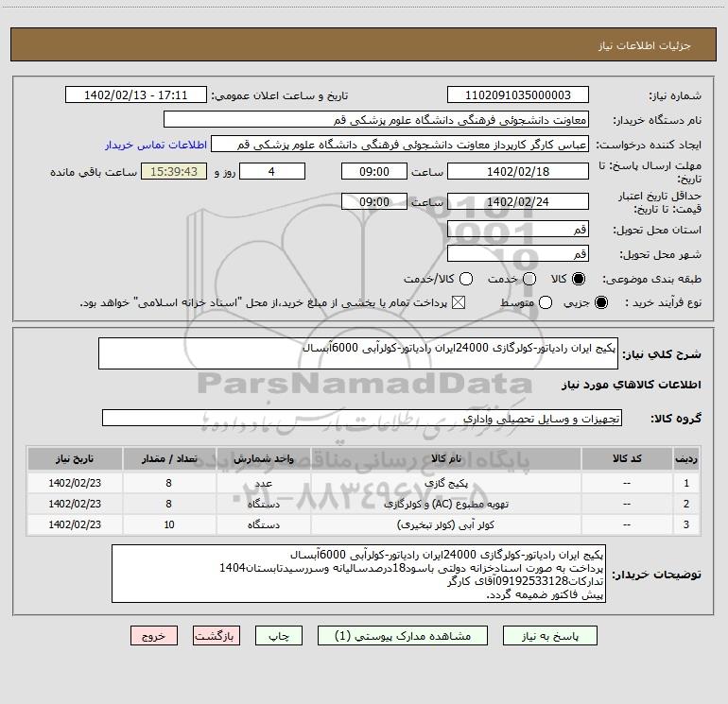This screenshot has height=704, width=728.
Task: Toggle the Islamic treasury payment checkbox
Action: [459, 303]
